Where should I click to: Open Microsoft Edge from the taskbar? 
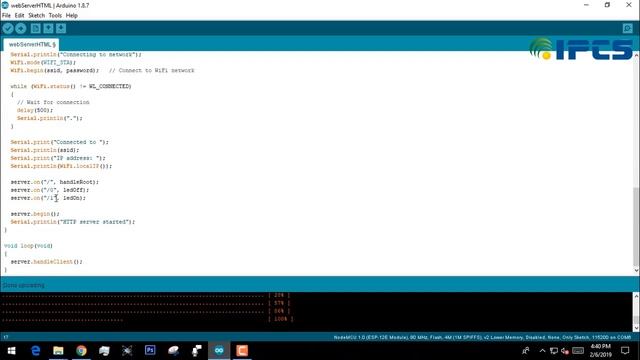36,351
